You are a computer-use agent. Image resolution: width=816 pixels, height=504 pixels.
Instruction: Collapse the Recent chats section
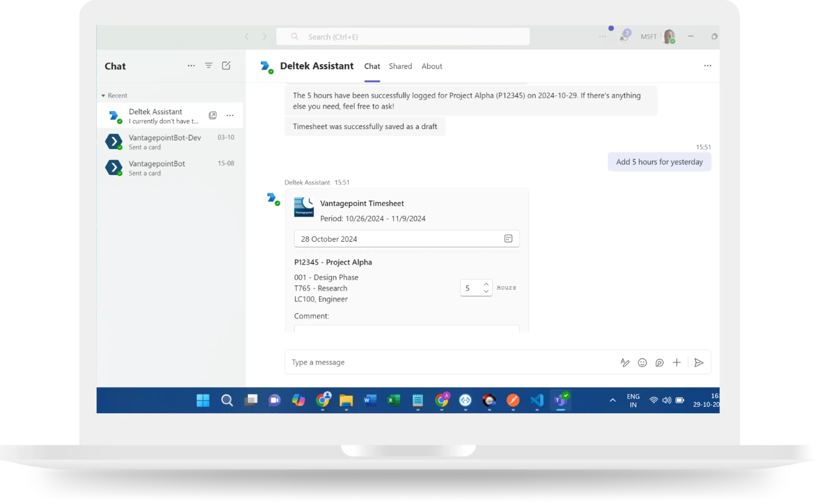tap(103, 96)
